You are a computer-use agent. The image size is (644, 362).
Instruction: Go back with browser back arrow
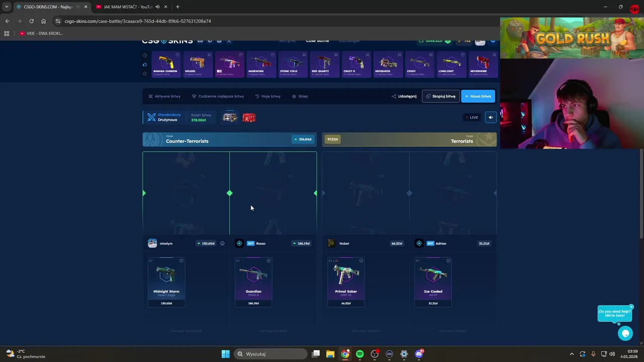[7, 21]
